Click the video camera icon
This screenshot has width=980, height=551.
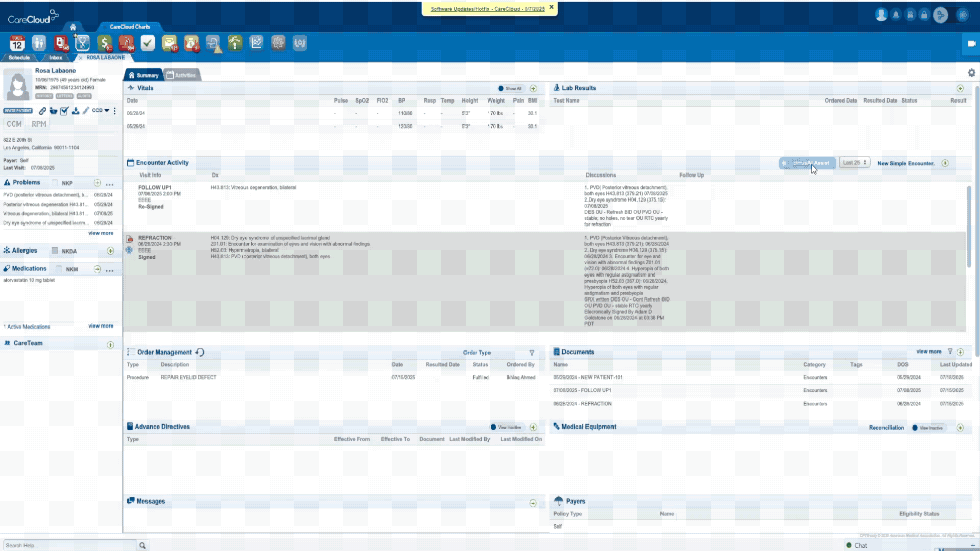click(x=971, y=44)
